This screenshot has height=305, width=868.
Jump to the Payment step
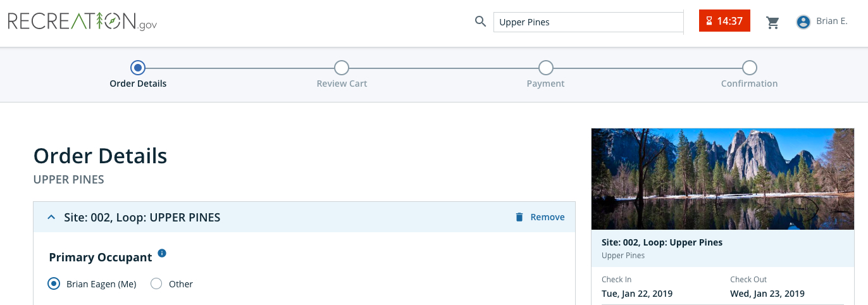pyautogui.click(x=545, y=68)
